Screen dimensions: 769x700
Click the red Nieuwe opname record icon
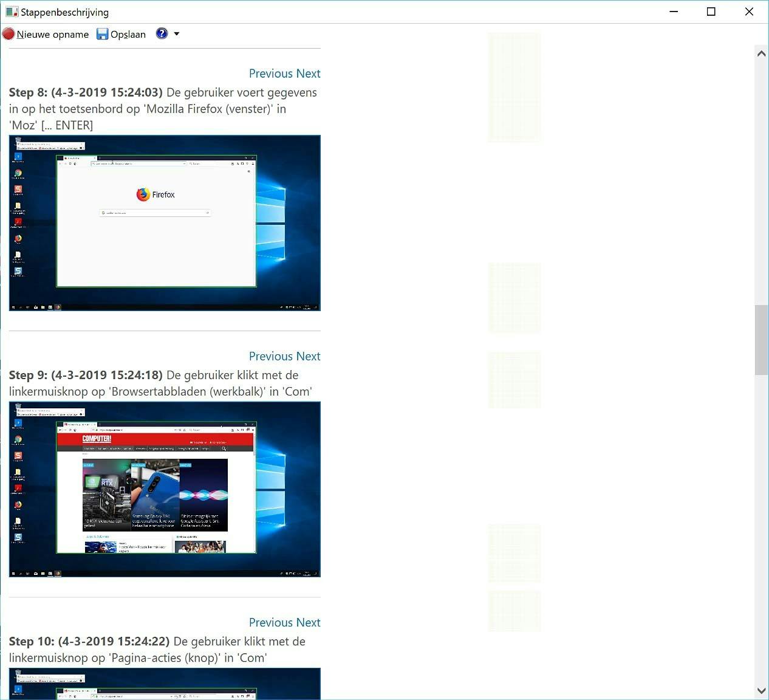coord(9,34)
